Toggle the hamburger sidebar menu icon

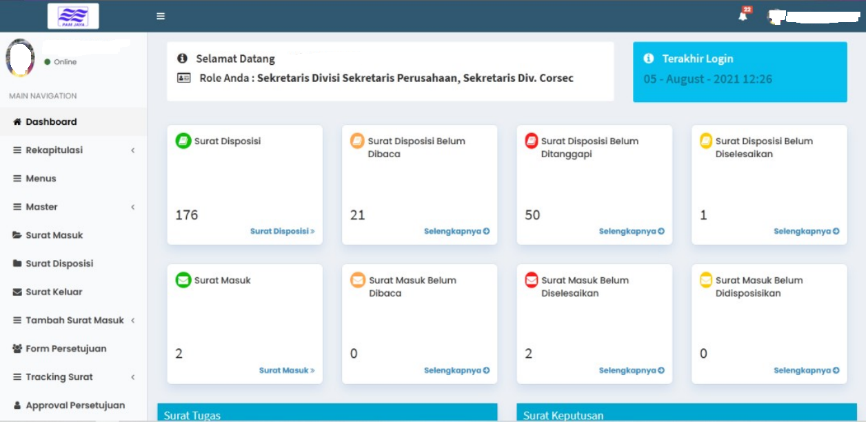pyautogui.click(x=161, y=16)
